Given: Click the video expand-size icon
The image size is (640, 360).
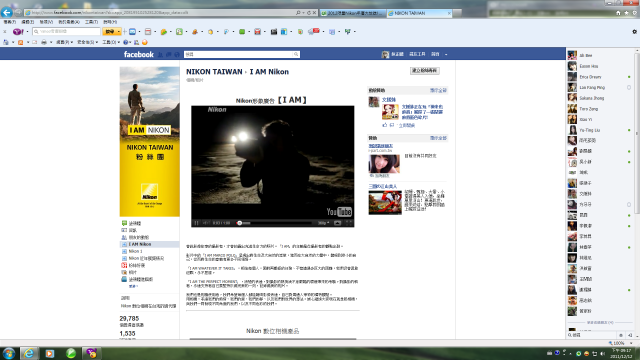Looking at the screenshot, I should click(x=337, y=223).
